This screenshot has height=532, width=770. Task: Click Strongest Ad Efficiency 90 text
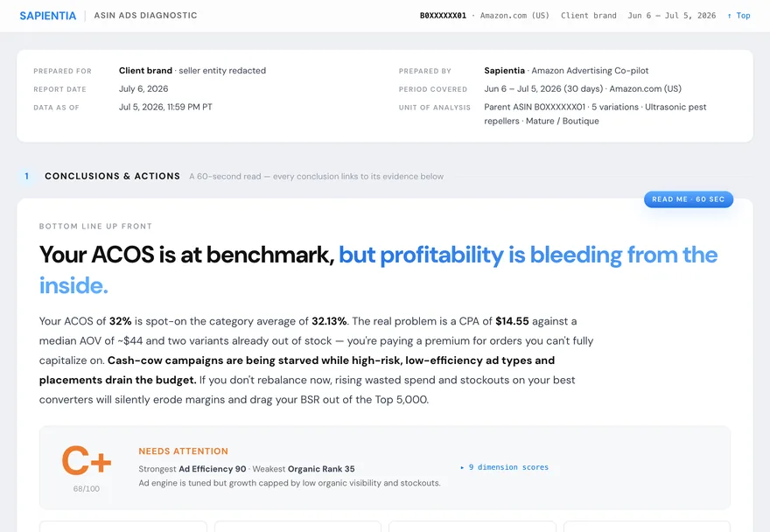(x=192, y=469)
